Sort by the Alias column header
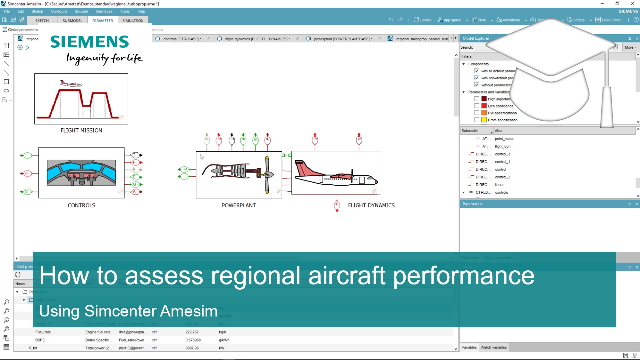 tap(563, 131)
